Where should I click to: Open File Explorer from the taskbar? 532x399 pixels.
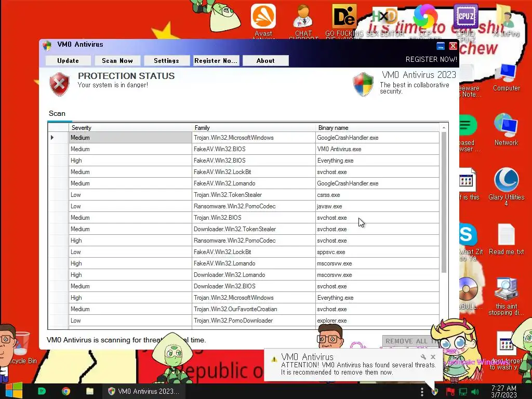pos(90,391)
